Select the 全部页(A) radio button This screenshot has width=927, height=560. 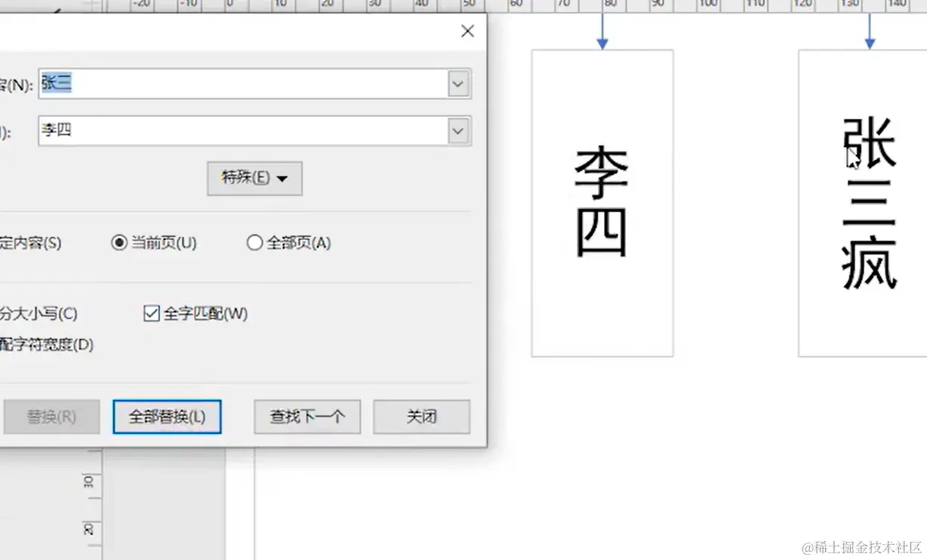click(x=254, y=242)
